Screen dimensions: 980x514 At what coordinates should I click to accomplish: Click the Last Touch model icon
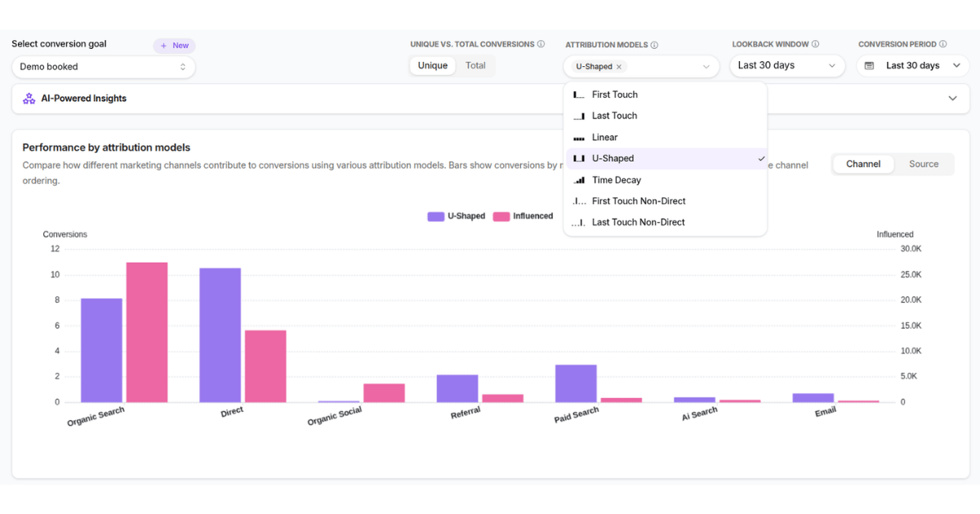tap(579, 116)
